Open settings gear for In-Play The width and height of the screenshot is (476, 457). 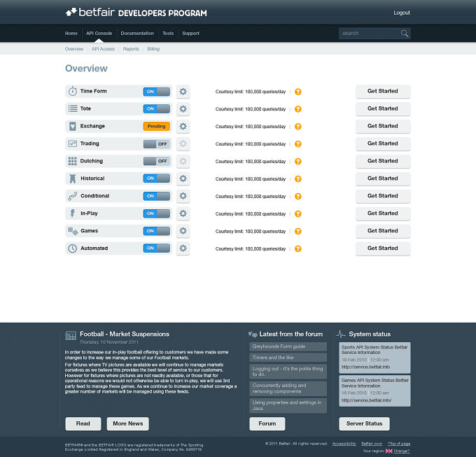click(183, 213)
